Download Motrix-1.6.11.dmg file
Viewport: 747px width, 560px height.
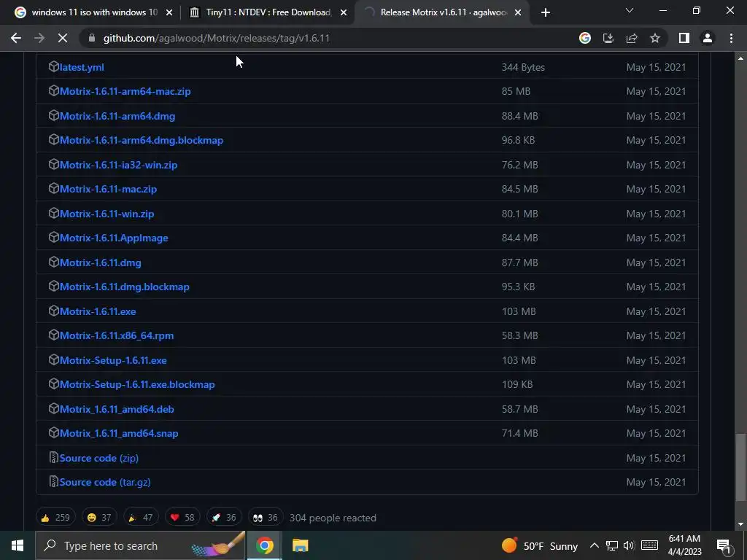pos(100,262)
